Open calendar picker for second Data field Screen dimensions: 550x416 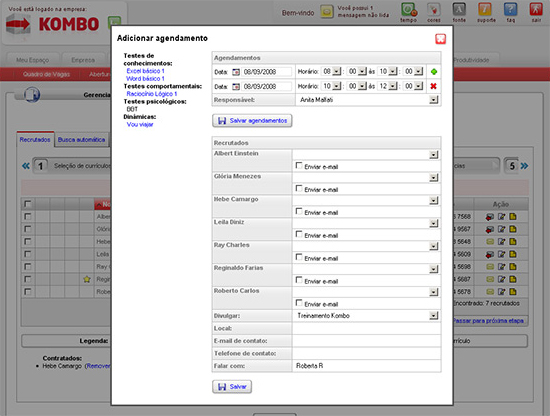pyautogui.click(x=236, y=86)
